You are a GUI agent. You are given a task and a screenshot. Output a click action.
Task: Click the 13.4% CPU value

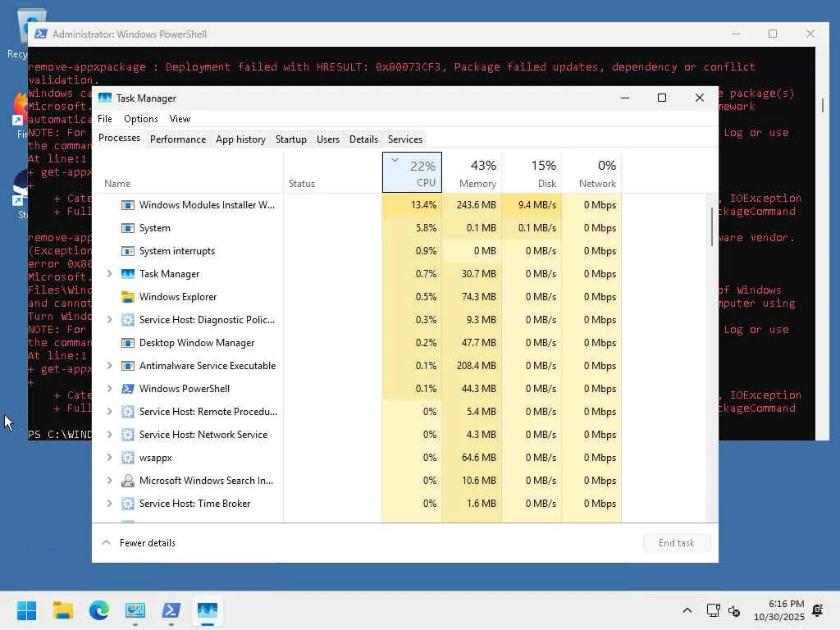point(424,205)
